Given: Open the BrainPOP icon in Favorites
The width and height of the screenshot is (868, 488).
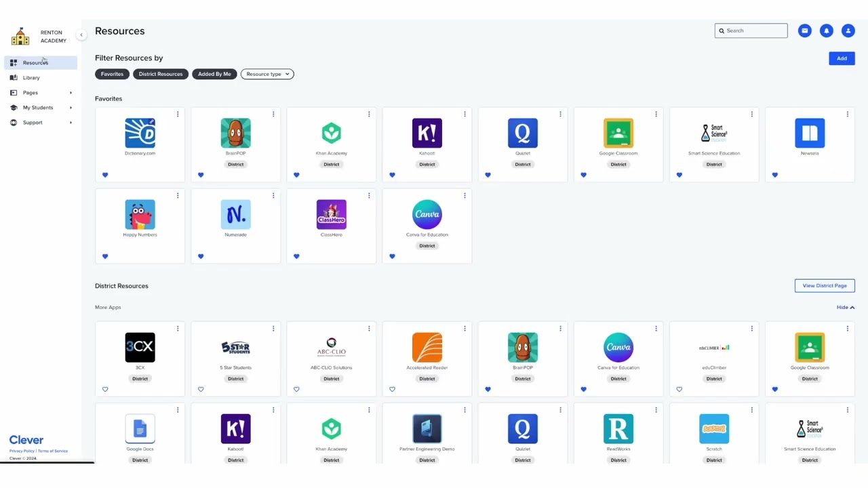Looking at the screenshot, I should [x=235, y=133].
